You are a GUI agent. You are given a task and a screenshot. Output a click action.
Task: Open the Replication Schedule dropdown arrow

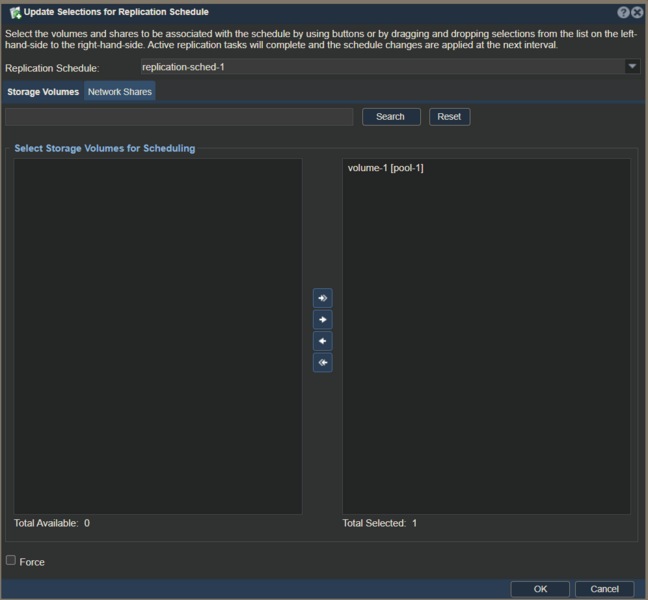632,67
